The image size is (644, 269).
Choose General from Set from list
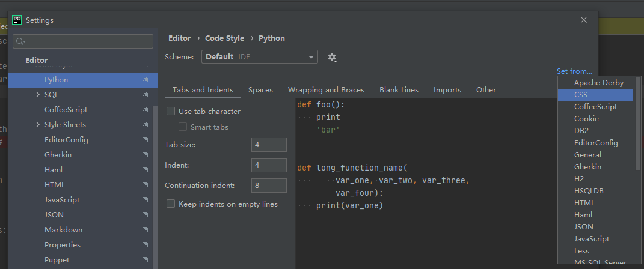pos(595,154)
